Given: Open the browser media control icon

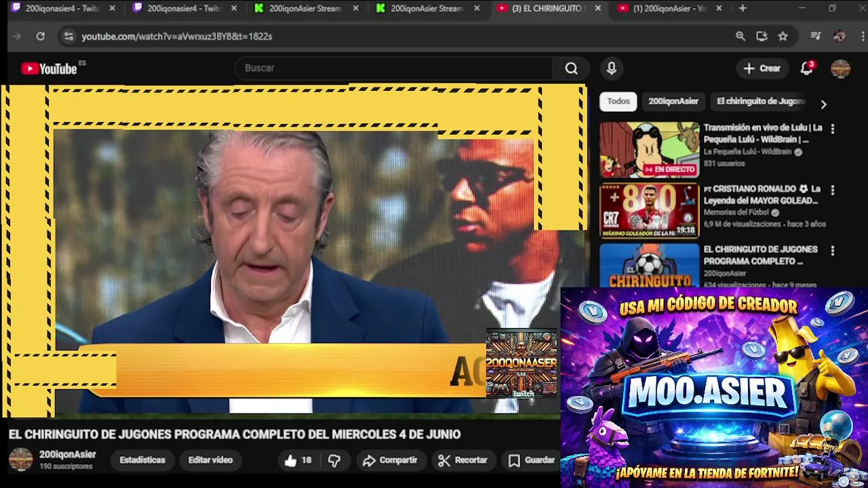Looking at the screenshot, I should [x=816, y=37].
